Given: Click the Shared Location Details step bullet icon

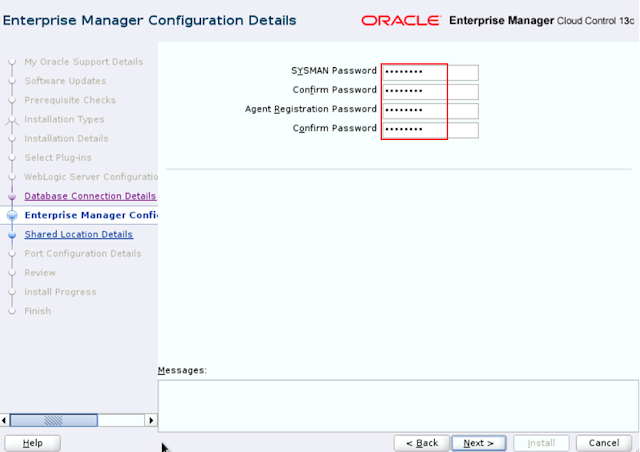Looking at the screenshot, I should click(12, 235).
